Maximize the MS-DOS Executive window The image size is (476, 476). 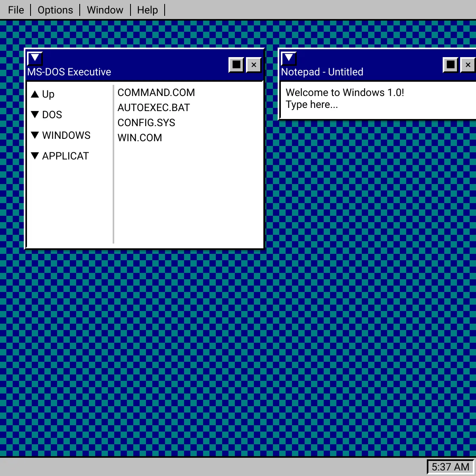[x=236, y=65]
